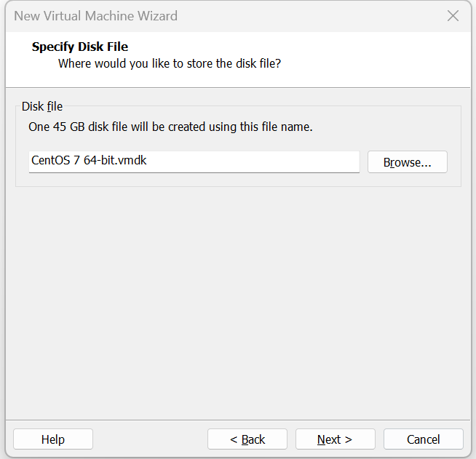Click the word Wizard in the window title
This screenshot has width=476, height=459.
tap(158, 16)
